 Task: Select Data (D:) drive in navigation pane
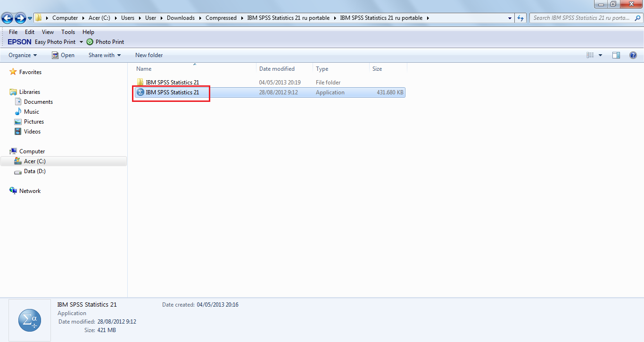tap(35, 171)
